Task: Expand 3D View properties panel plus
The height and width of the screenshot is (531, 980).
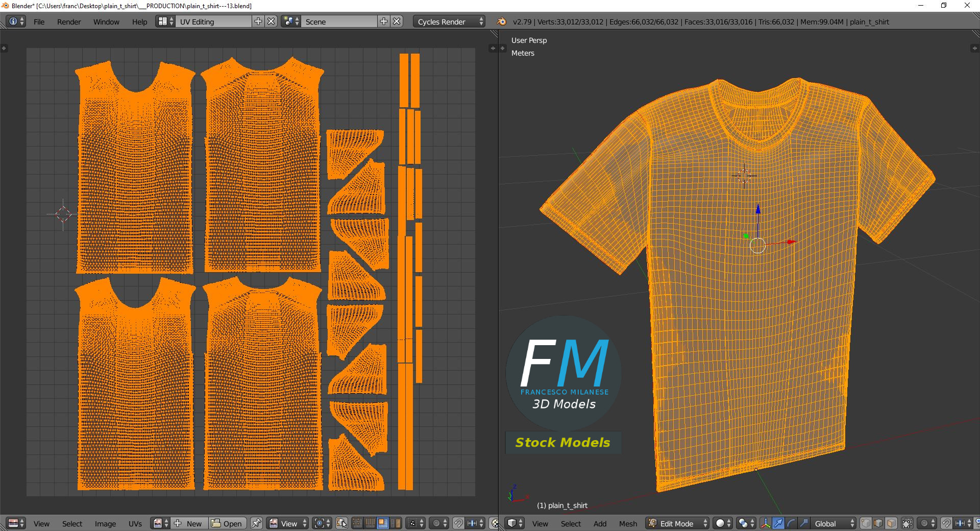Action: click(974, 48)
